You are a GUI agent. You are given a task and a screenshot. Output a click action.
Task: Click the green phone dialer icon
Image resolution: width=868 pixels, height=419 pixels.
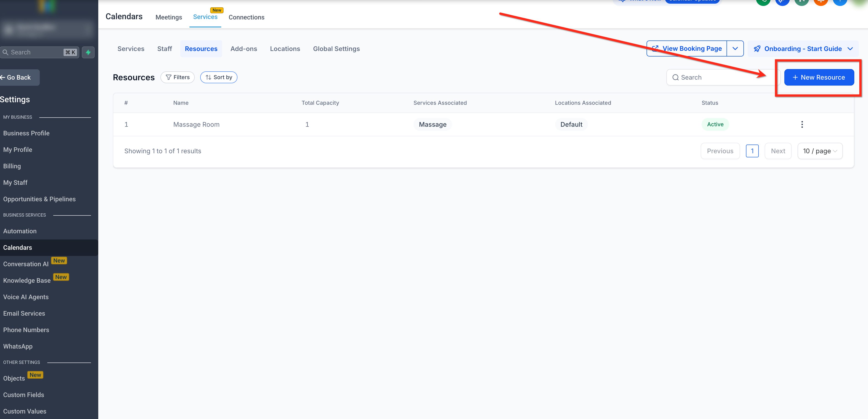point(763,2)
